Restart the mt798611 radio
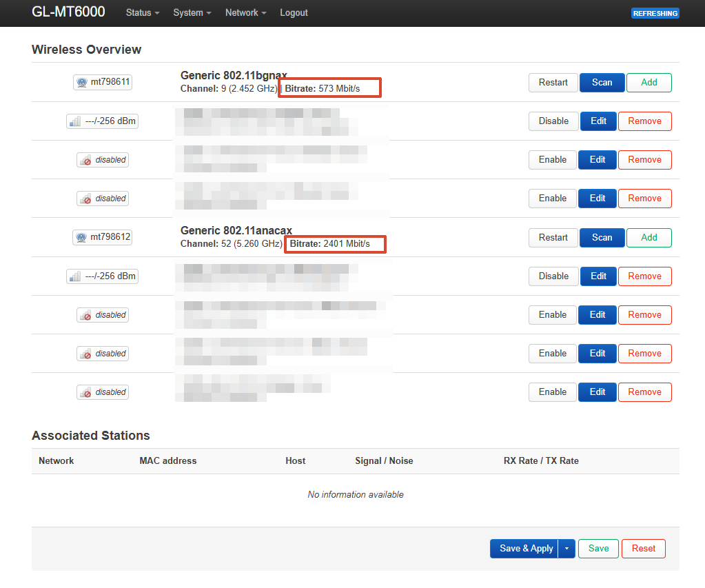 [553, 83]
